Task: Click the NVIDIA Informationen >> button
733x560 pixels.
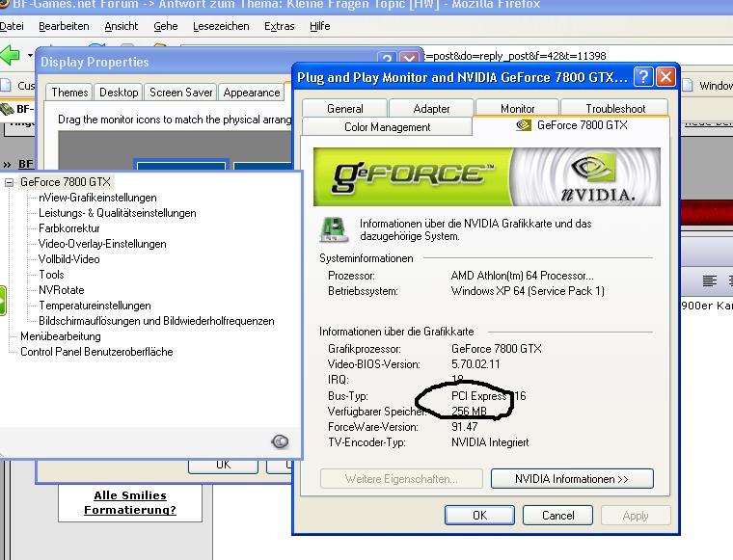Action: pyautogui.click(x=572, y=479)
